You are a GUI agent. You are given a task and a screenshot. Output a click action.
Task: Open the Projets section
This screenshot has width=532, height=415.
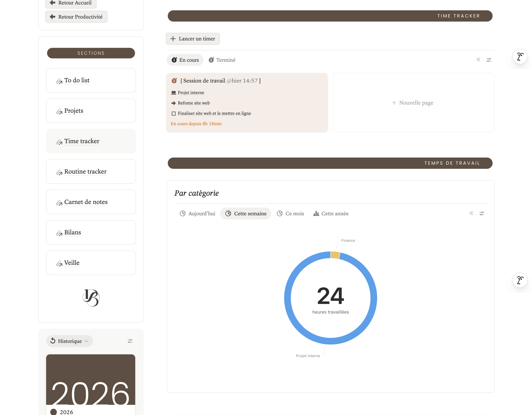click(74, 111)
